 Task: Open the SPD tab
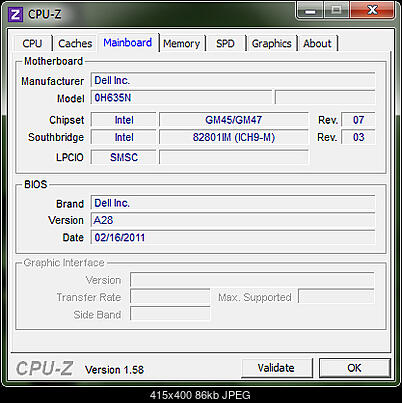225,43
